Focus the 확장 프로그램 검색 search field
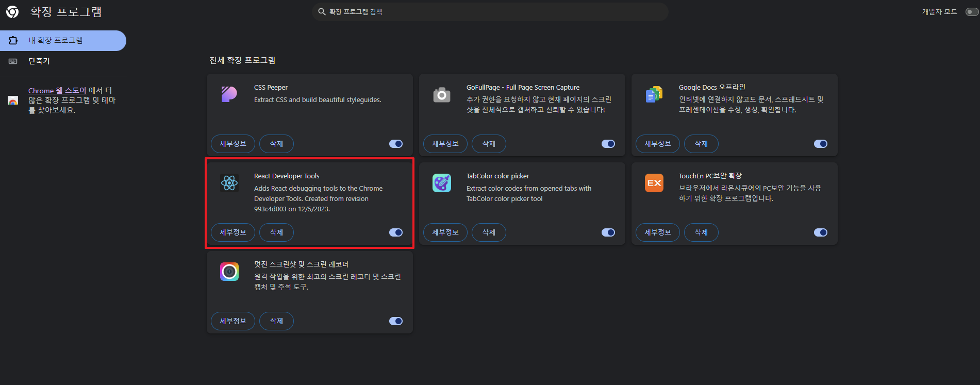The height and width of the screenshot is (385, 980). tap(490, 12)
